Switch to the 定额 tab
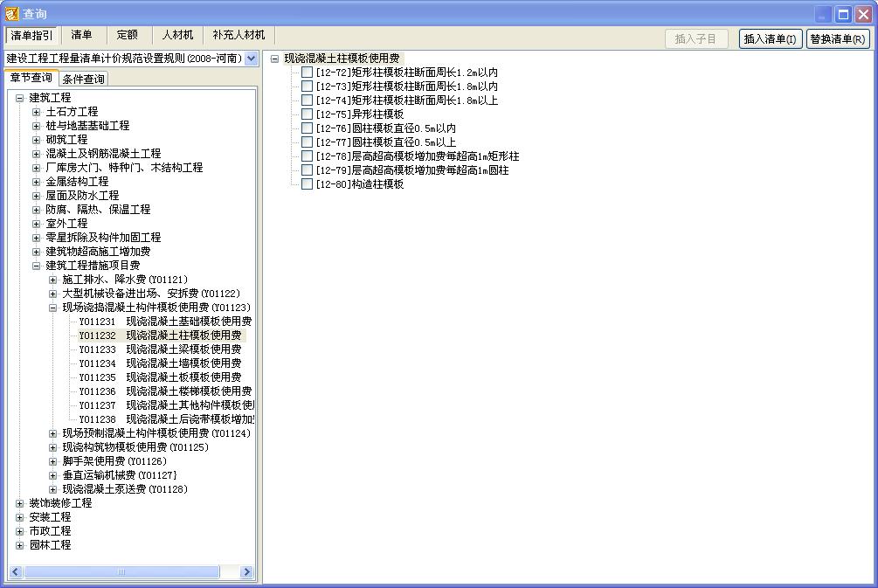 tap(127, 36)
